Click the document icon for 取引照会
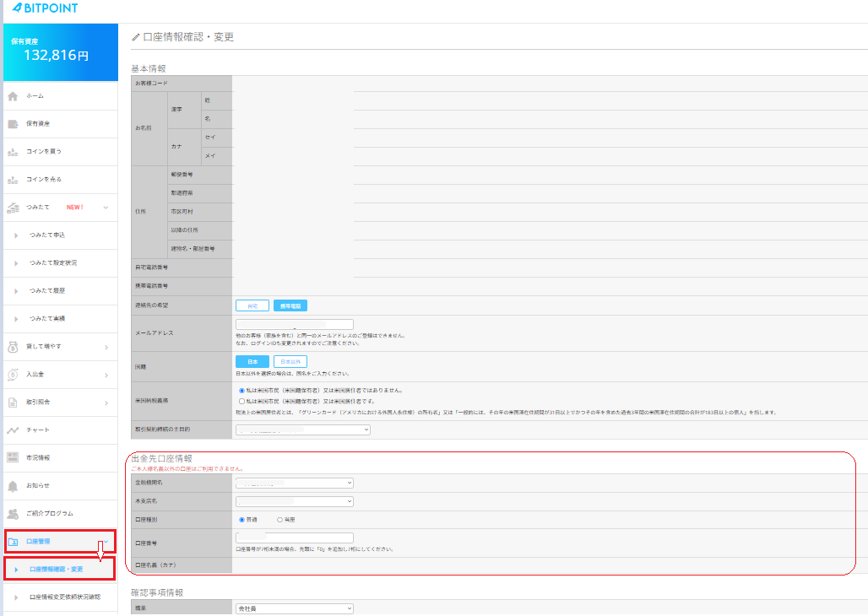The width and height of the screenshot is (868, 616). pos(13,403)
